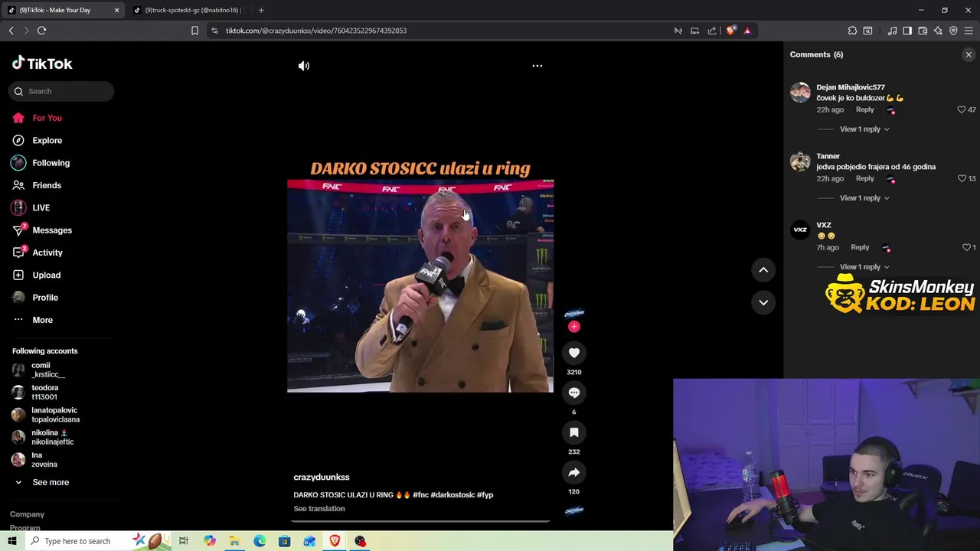Reply to Tanner's comment
The height and width of the screenshot is (551, 980).
point(864,178)
